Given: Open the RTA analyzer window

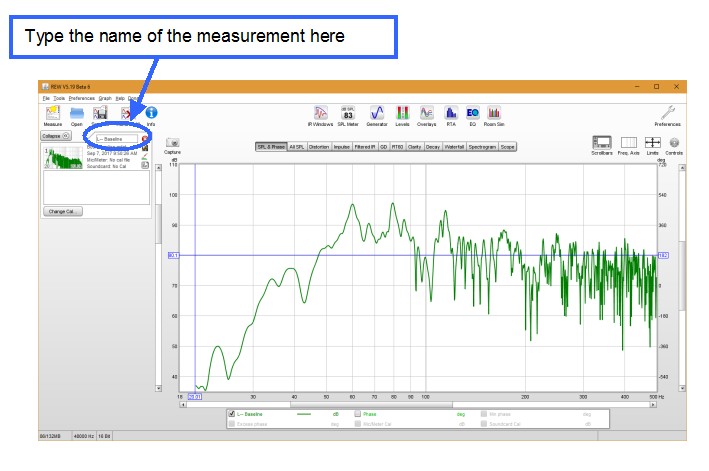Looking at the screenshot, I should pos(451,113).
